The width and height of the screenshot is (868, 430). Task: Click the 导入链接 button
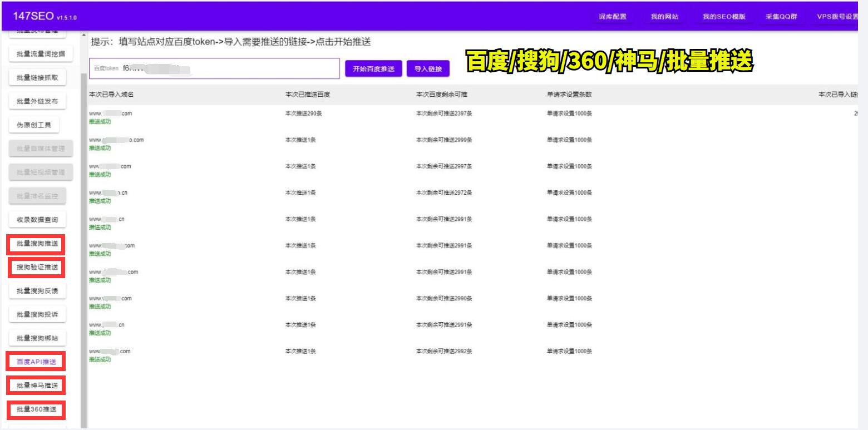coord(428,69)
